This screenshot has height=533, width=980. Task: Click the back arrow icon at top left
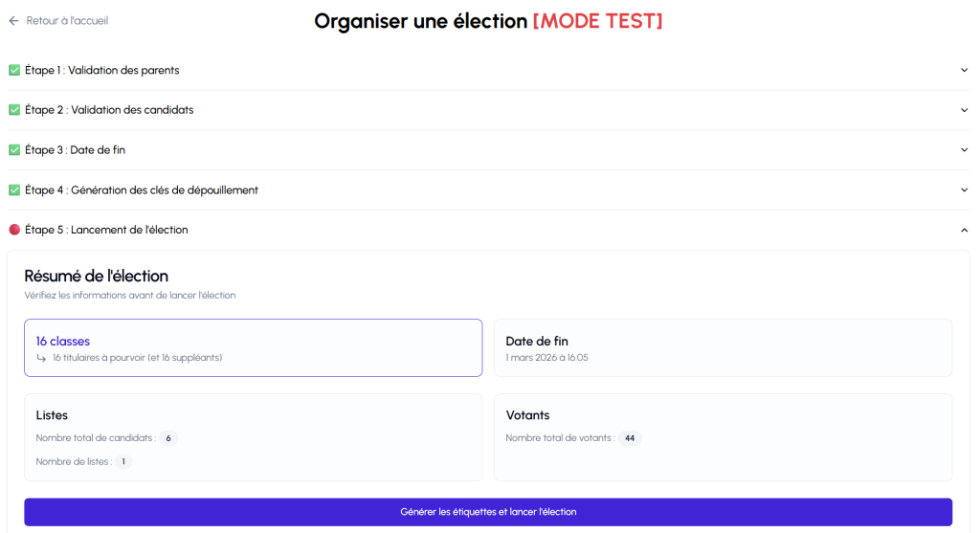[13, 20]
